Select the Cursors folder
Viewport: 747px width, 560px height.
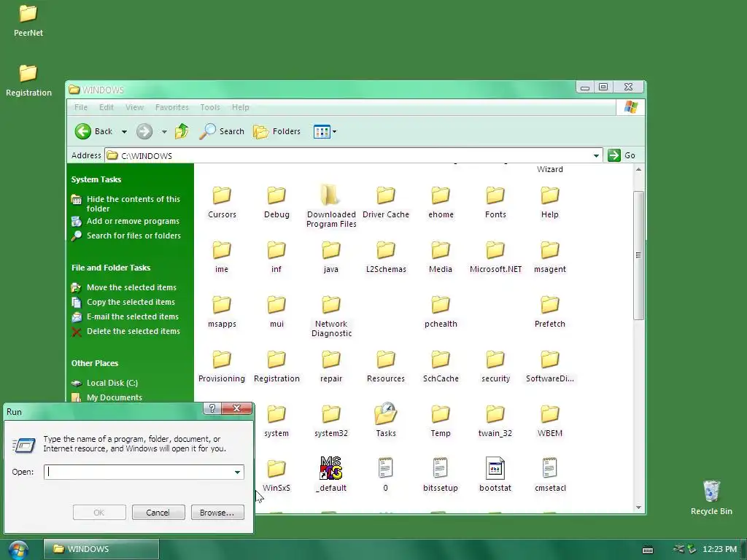[x=222, y=203]
